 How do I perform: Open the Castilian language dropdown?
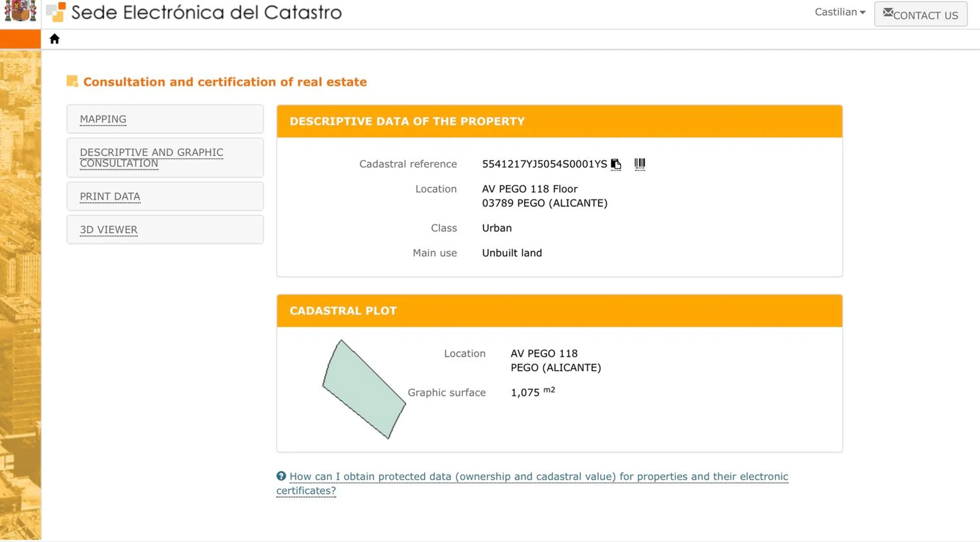[840, 12]
